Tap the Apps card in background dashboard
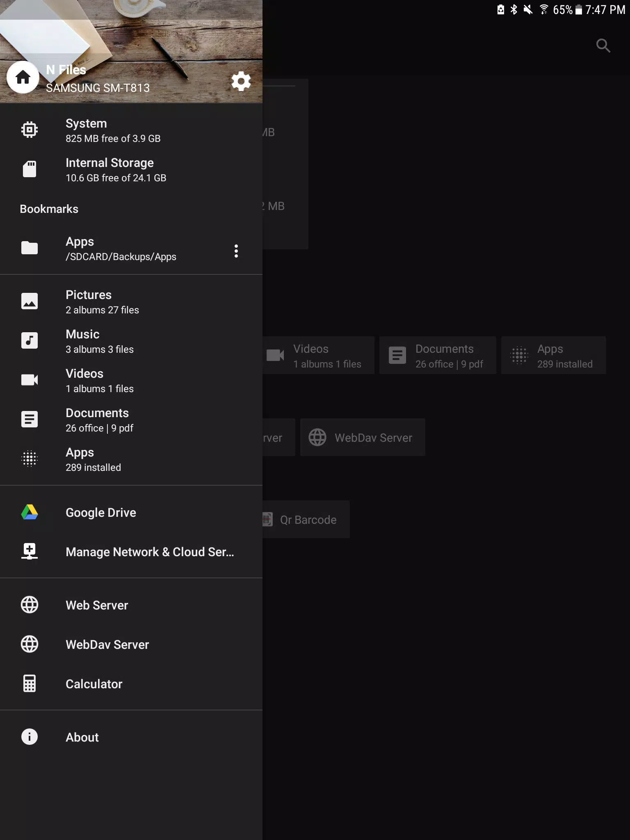 pos(553,355)
